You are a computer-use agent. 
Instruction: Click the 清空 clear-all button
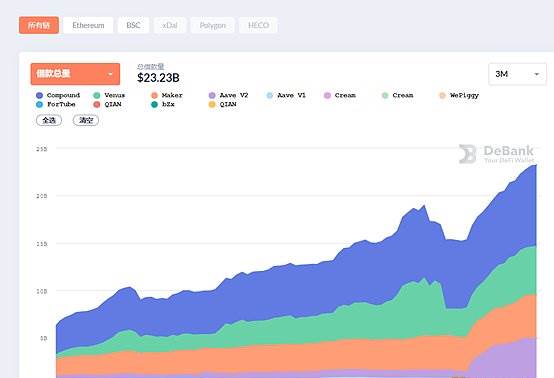point(86,120)
